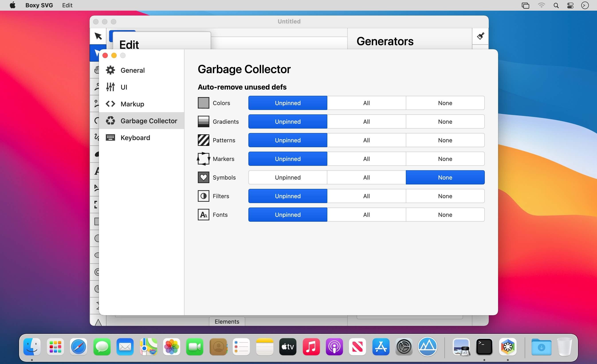Viewport: 597px width, 364px height.
Task: Select None for Markers auto-remove
Action: [x=445, y=159]
